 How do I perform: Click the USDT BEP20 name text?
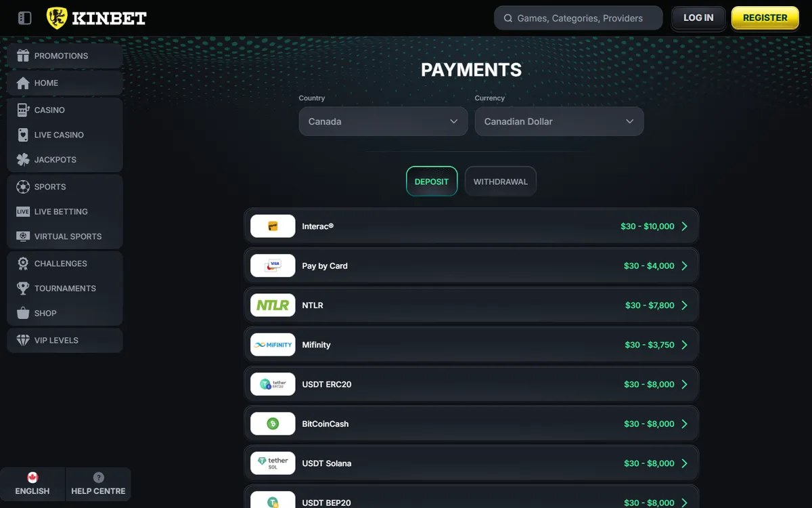point(327,503)
